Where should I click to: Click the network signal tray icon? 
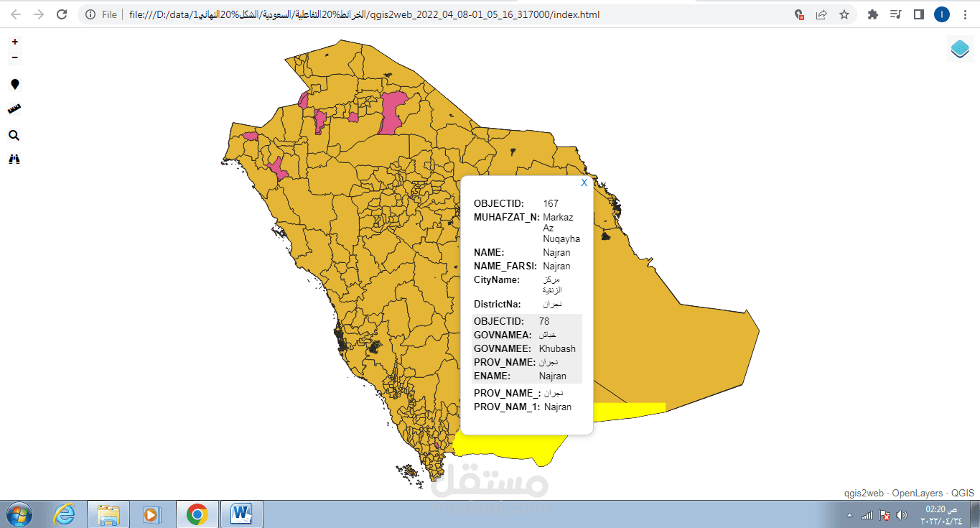tap(867, 515)
